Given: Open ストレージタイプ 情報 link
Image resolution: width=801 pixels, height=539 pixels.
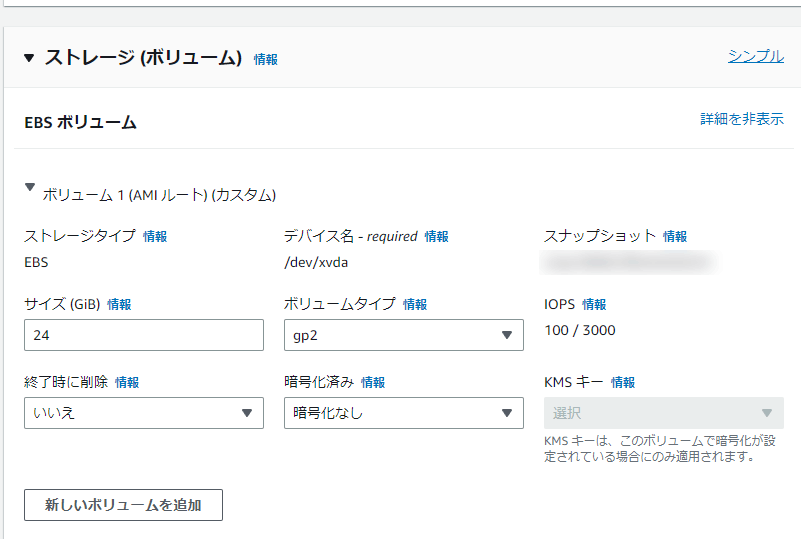Looking at the screenshot, I should tap(155, 237).
